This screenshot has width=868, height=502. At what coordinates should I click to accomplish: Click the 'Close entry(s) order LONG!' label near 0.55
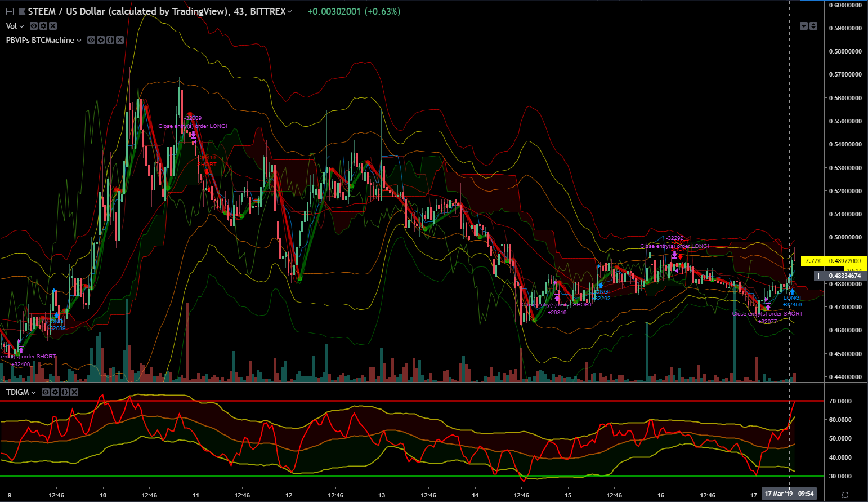click(x=193, y=126)
